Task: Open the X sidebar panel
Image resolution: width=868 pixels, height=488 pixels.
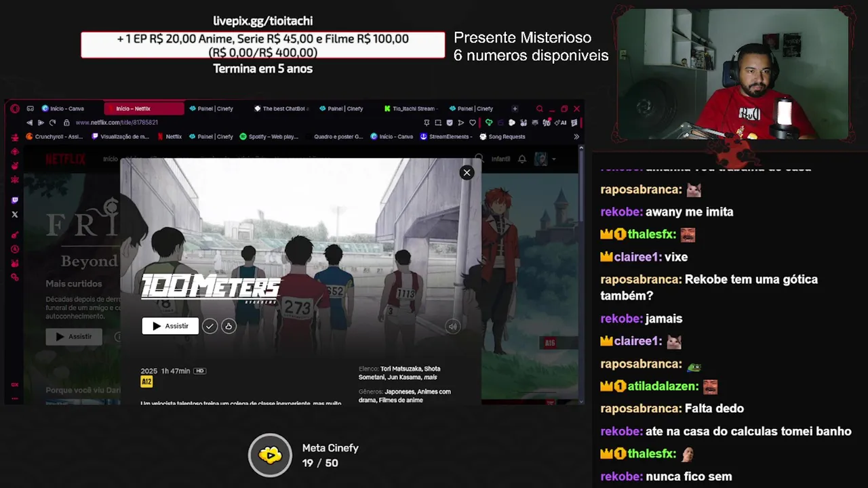Action: [x=15, y=215]
